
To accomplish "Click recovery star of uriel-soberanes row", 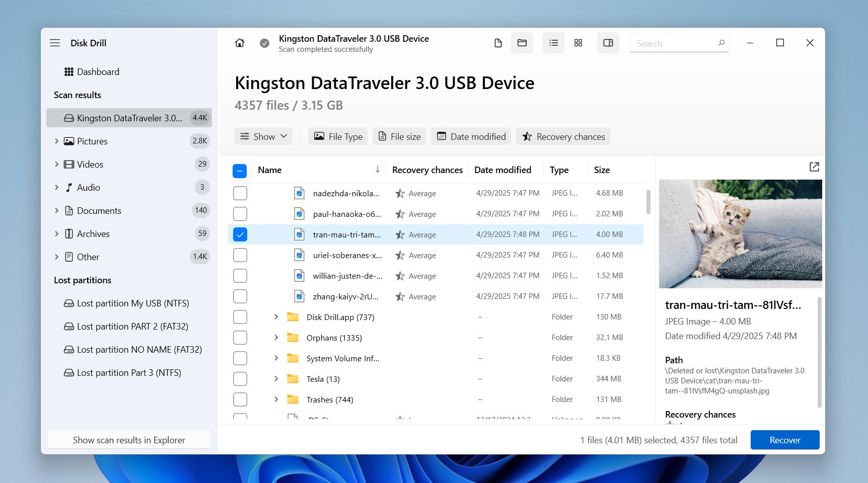I will pos(400,256).
